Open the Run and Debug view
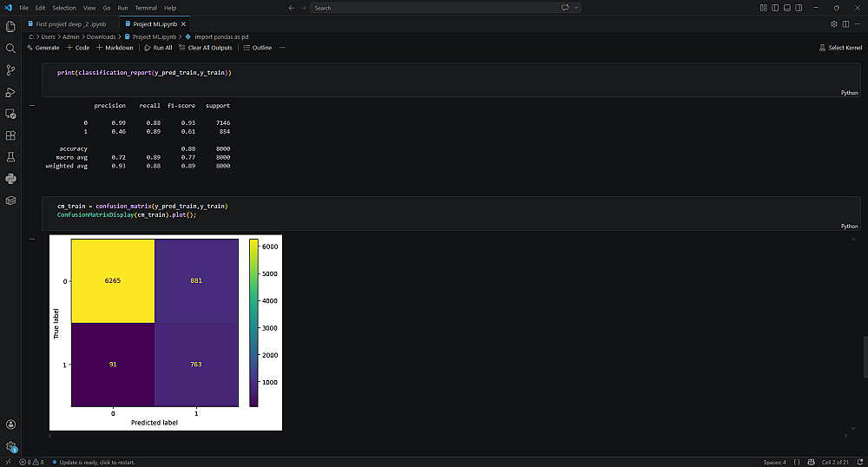The height and width of the screenshot is (467, 868). pyautogui.click(x=10, y=92)
